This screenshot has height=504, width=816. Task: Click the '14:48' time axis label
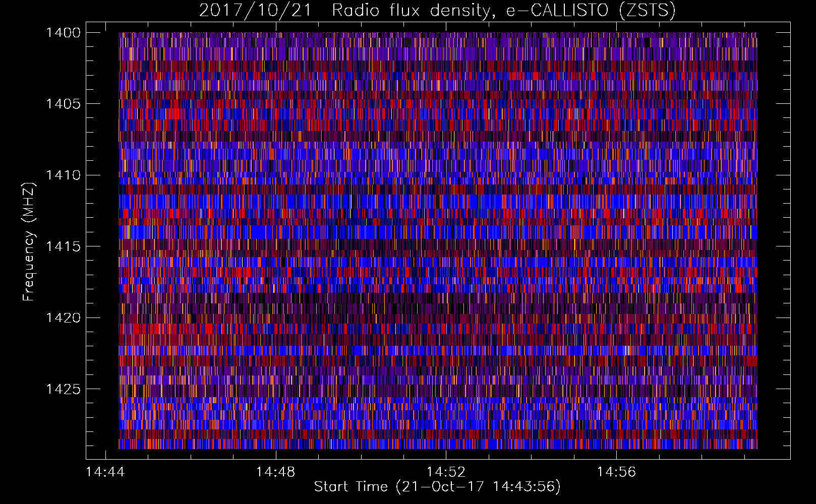pos(275,472)
